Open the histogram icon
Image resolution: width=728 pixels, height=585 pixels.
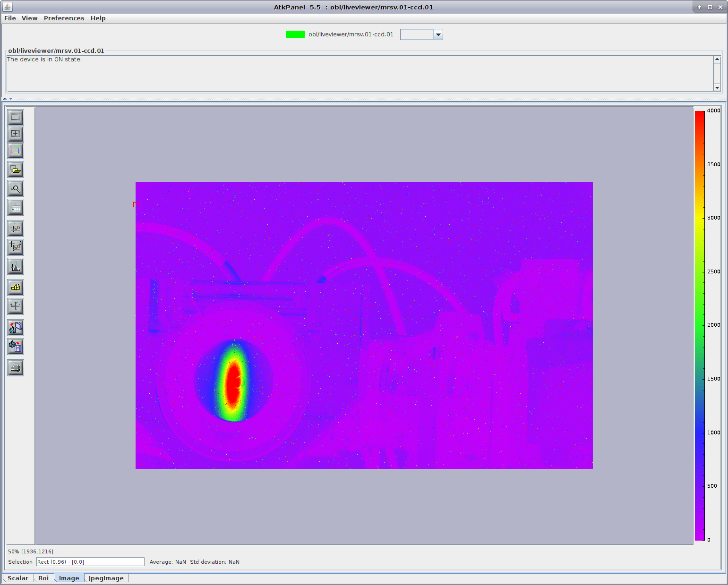(16, 267)
